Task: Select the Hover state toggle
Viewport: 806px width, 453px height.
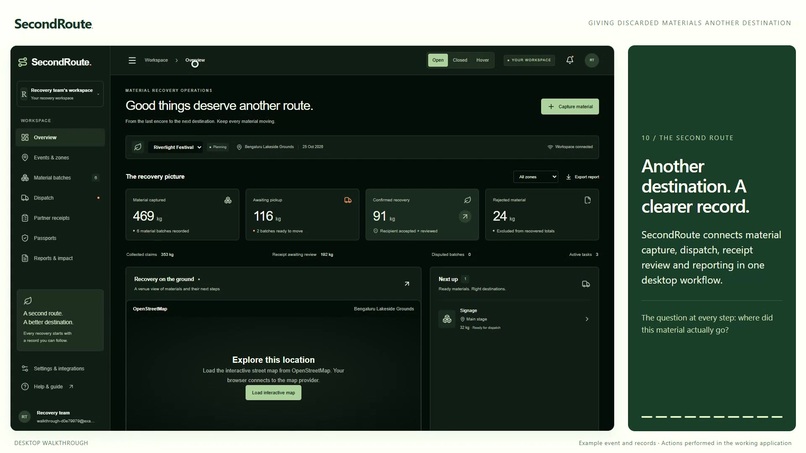Action: pos(482,60)
